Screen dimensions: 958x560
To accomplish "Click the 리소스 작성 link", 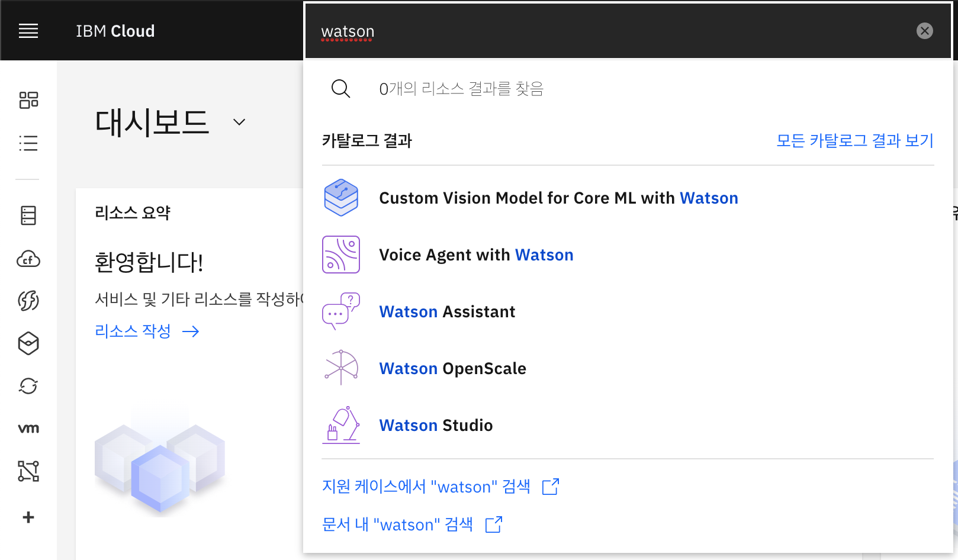I will coord(133,331).
